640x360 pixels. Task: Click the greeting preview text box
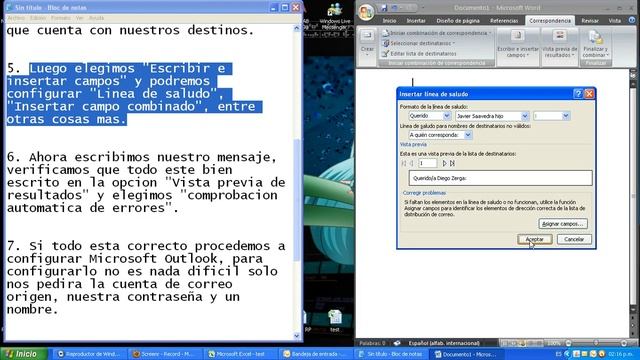point(500,178)
